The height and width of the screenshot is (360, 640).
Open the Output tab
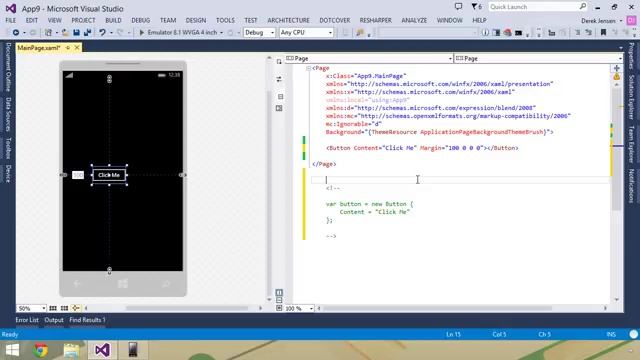[x=54, y=320]
